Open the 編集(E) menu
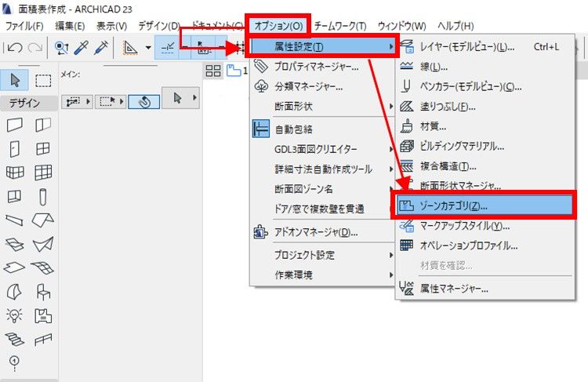This screenshot has height=382, width=588. coord(70,26)
